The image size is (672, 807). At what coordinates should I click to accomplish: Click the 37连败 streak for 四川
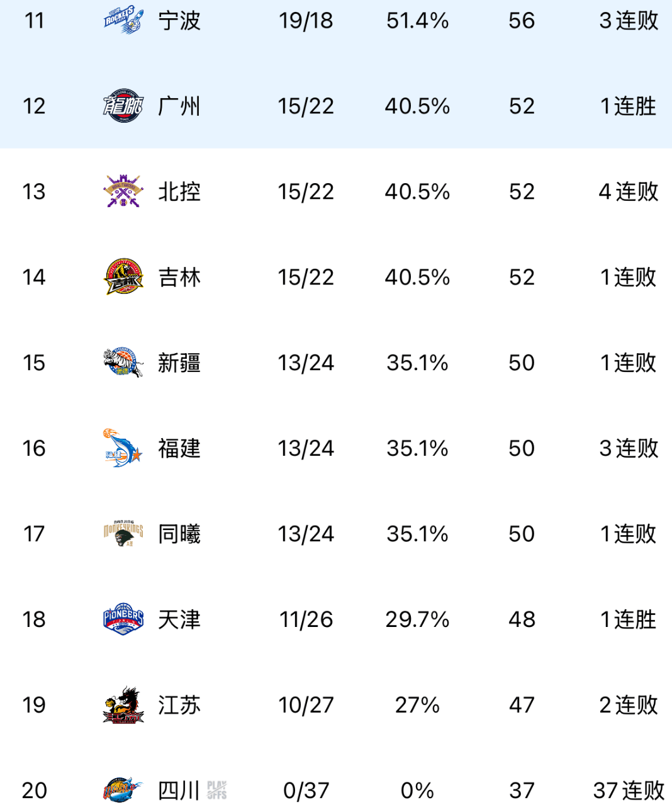628,790
